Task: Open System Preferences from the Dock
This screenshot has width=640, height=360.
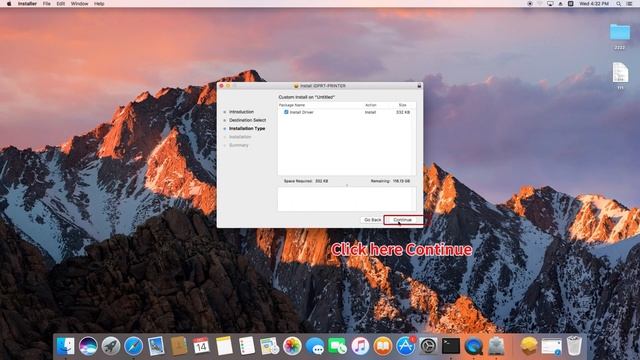Action: click(428, 346)
